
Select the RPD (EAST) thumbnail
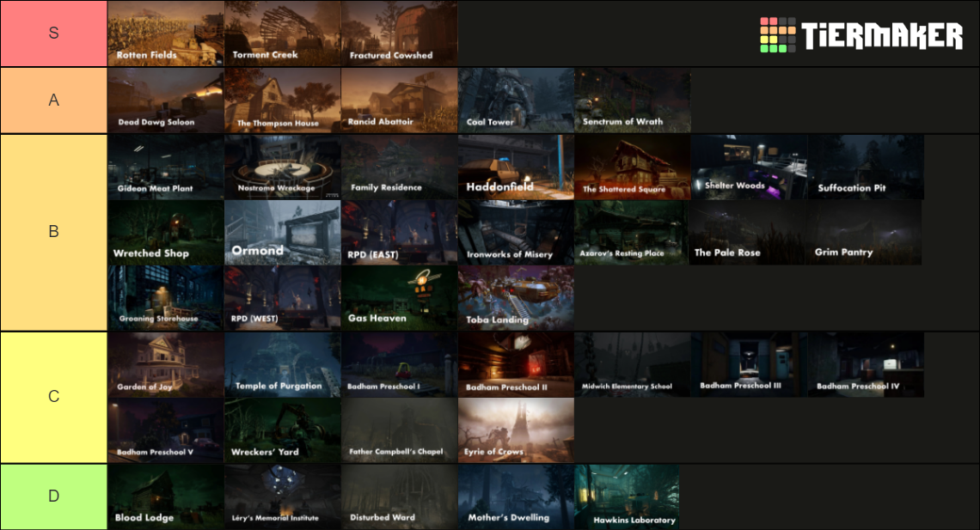tap(399, 232)
